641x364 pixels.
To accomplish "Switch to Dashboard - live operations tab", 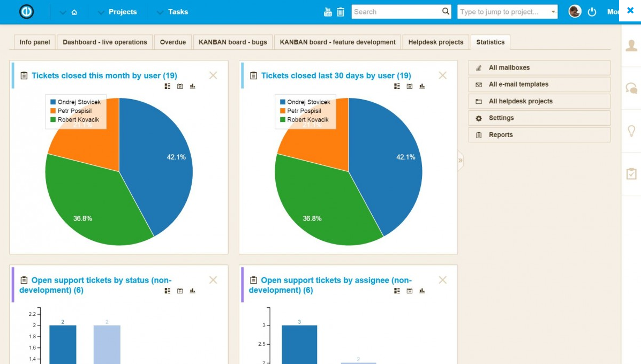I will click(x=104, y=42).
